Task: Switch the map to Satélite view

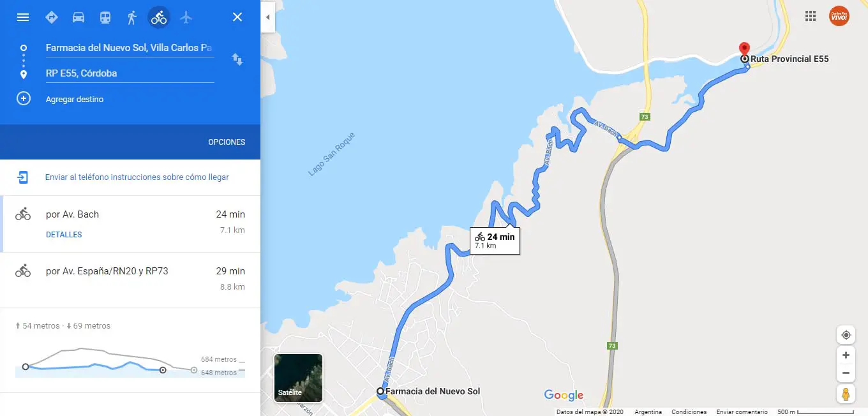Action: coord(298,378)
